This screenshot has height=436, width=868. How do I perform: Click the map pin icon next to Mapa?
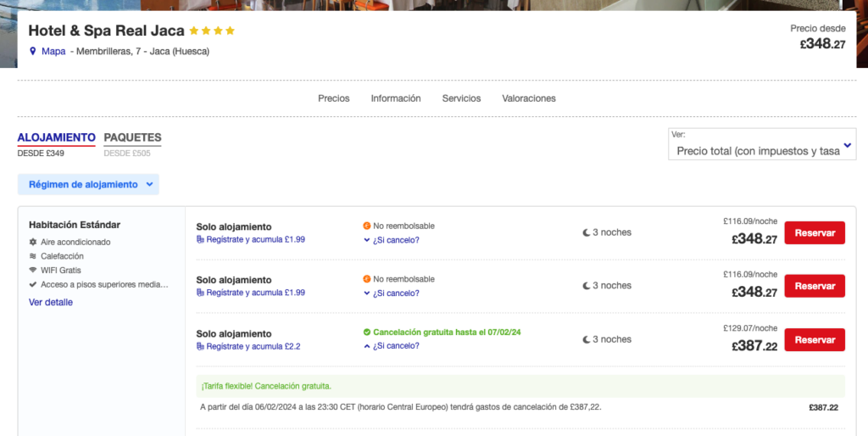click(33, 51)
